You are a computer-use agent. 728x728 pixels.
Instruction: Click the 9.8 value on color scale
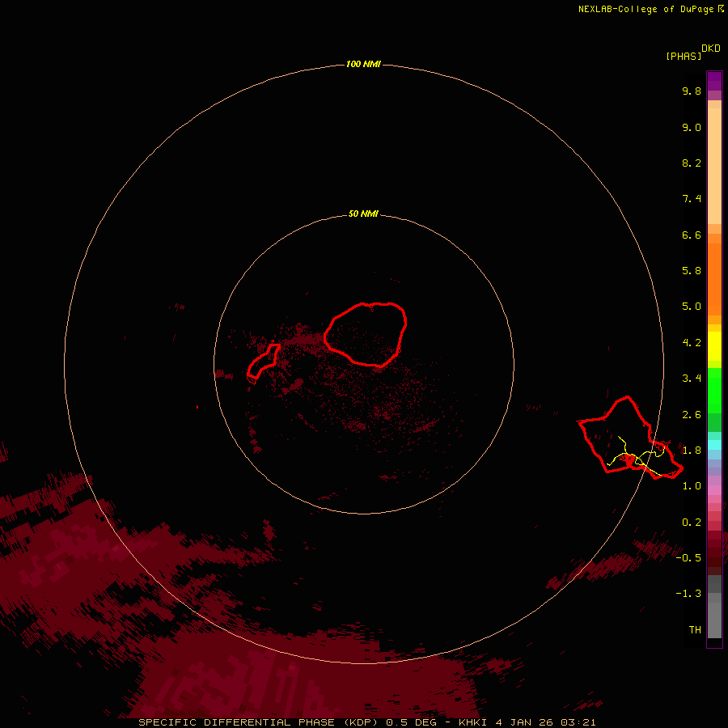(692, 91)
